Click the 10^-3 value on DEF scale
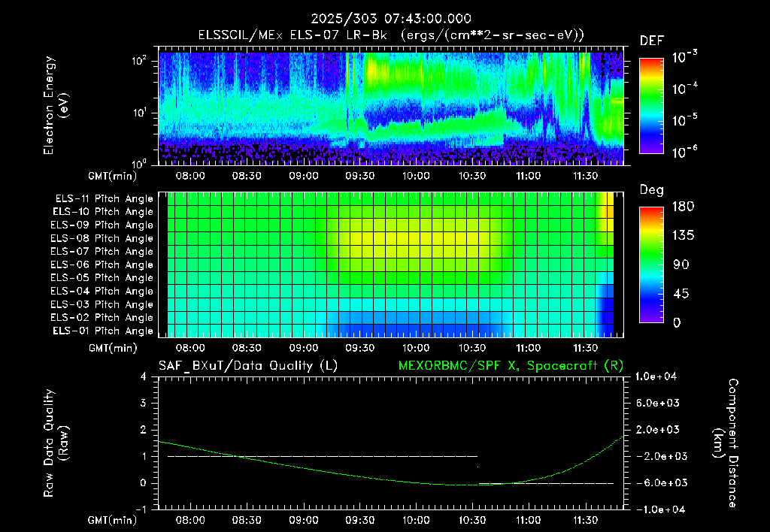The height and width of the screenshot is (532, 770). click(x=685, y=57)
